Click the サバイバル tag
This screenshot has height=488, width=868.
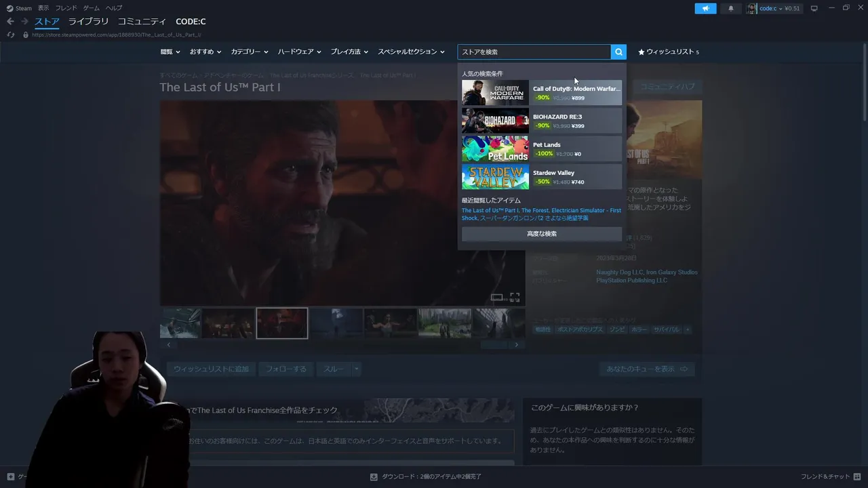(x=666, y=329)
